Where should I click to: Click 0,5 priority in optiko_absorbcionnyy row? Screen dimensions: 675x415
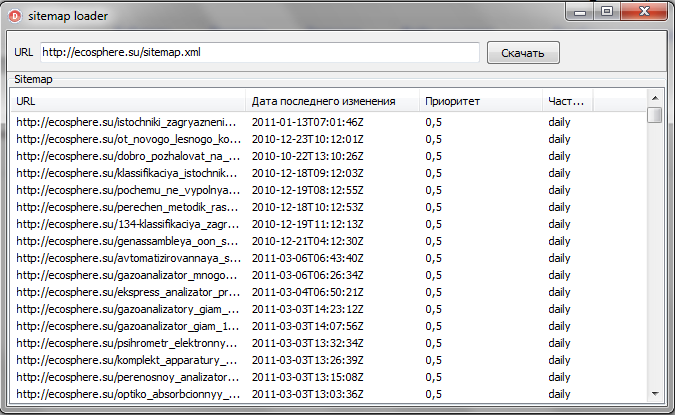pyautogui.click(x=433, y=394)
